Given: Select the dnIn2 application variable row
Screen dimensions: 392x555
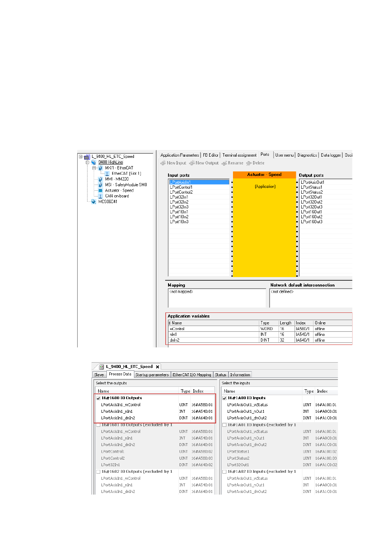Looking at the screenshot, I should pos(260,340).
